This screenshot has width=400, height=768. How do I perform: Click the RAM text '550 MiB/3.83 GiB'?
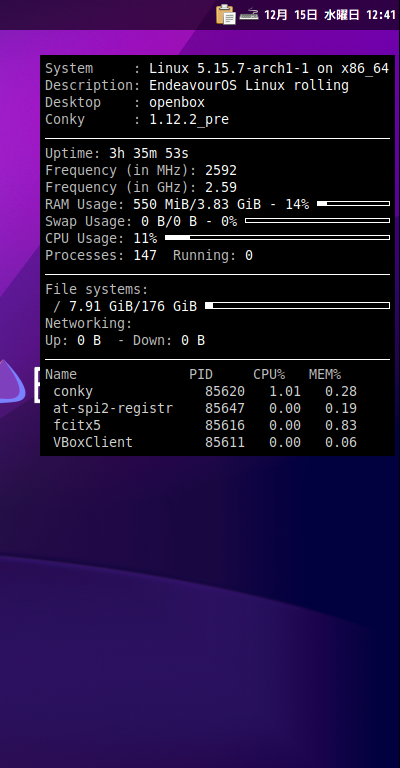coord(197,204)
